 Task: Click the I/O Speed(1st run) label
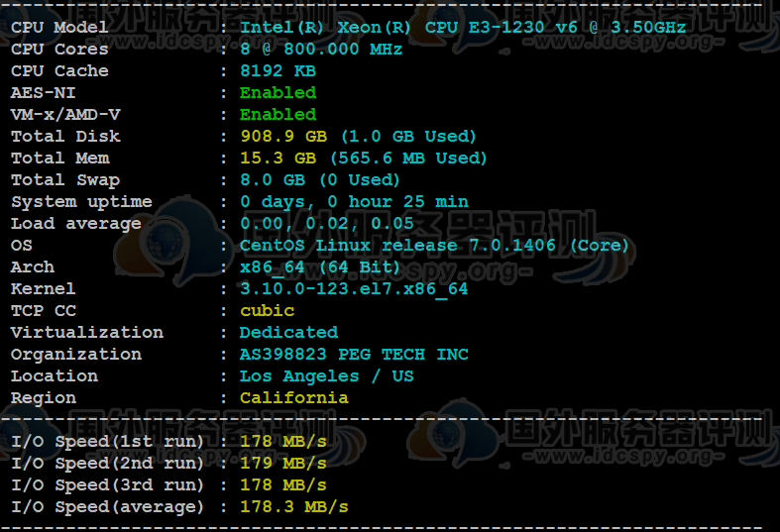tap(107, 442)
